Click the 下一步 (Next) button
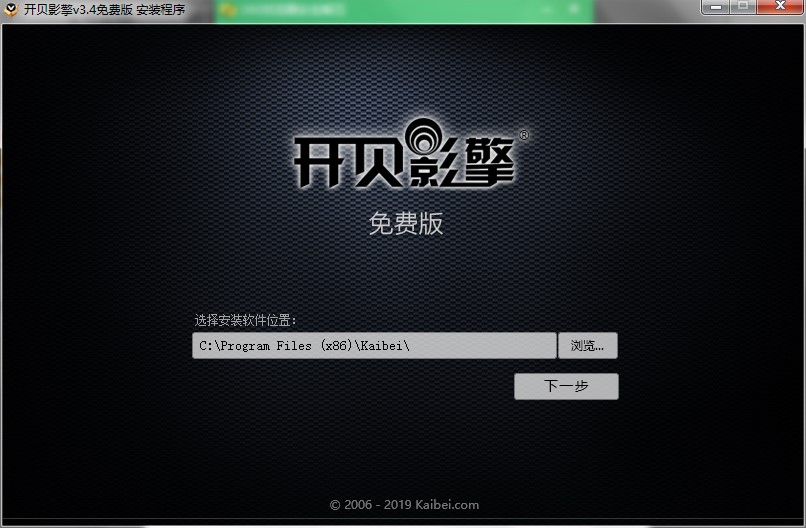The image size is (806, 528). [566, 386]
